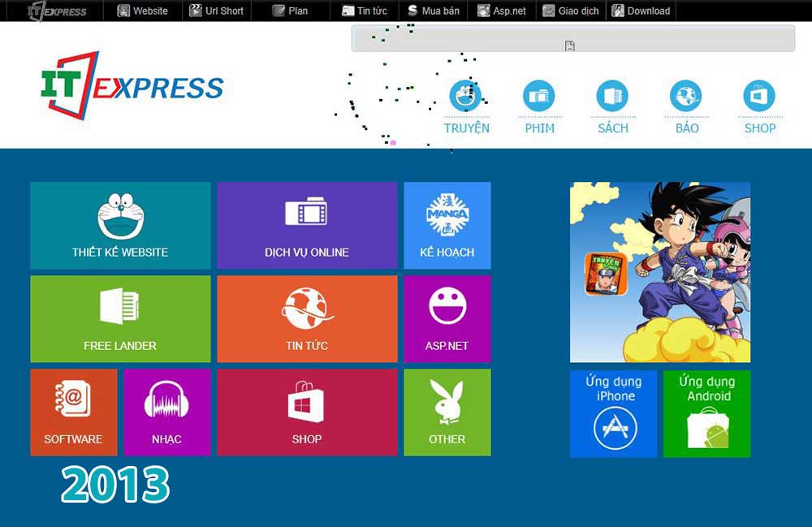
Task: Click the TRUYỆN label link
Action: [x=467, y=128]
